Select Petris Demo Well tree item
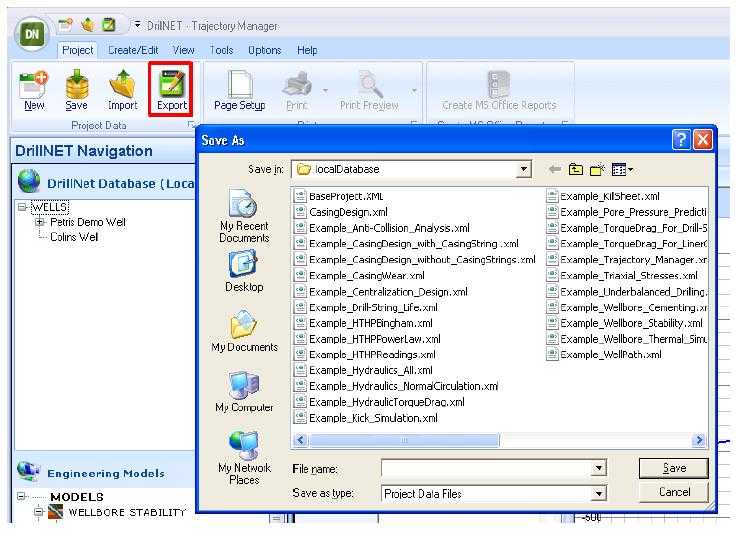 (x=88, y=222)
